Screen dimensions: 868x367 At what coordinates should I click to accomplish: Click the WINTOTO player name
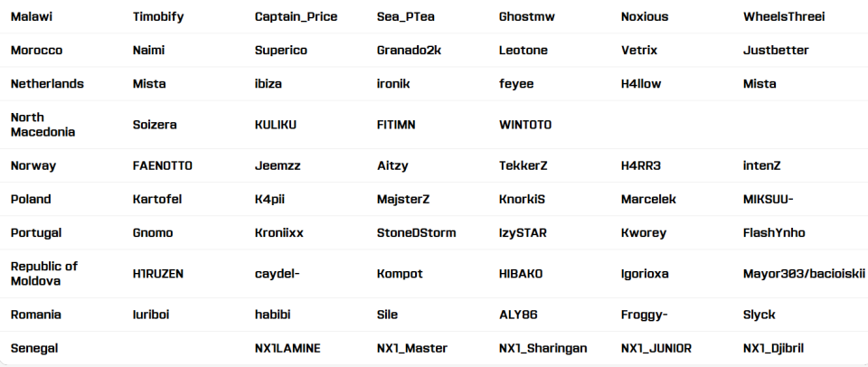525,125
